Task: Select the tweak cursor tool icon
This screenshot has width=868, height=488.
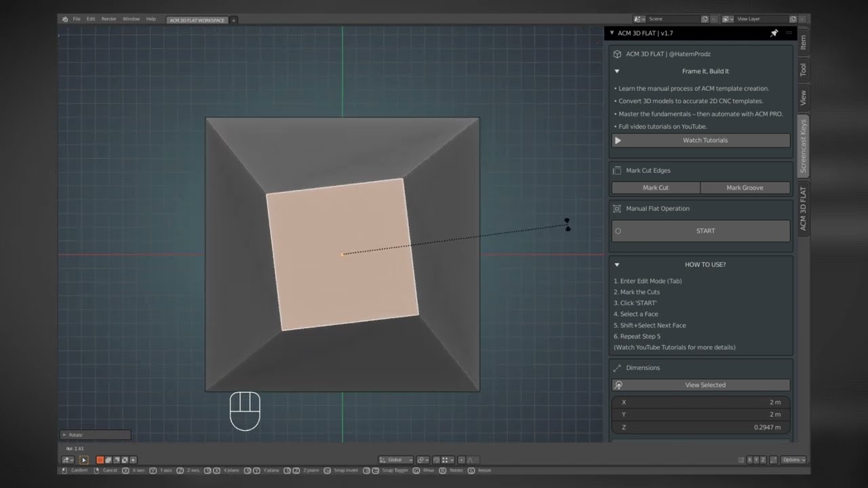Action: click(84, 460)
